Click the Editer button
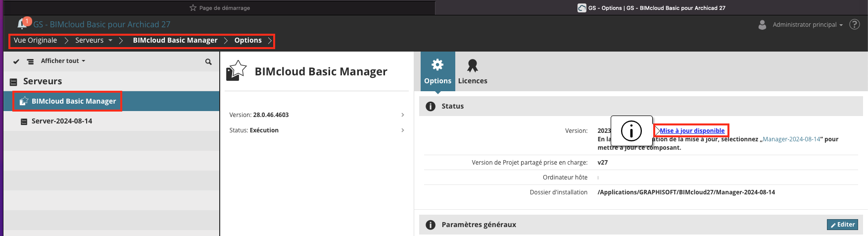The width and height of the screenshot is (868, 236). point(842,225)
